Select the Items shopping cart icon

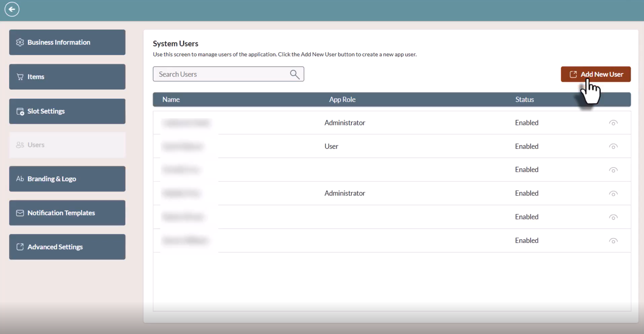click(x=20, y=77)
